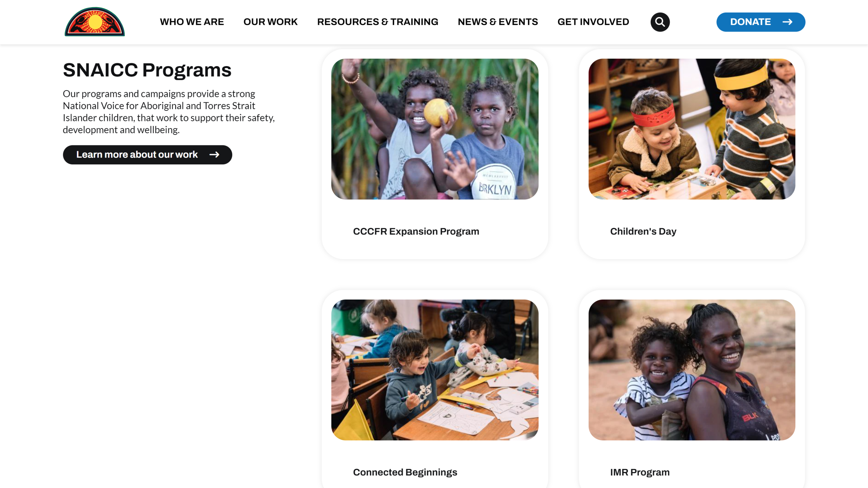Select the Connected Beginnings classroom photo
The image size is (868, 488).
click(435, 370)
